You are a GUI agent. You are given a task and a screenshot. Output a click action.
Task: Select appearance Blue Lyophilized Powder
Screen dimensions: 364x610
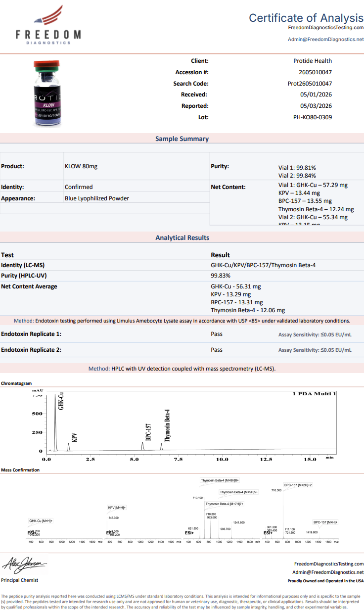(x=97, y=198)
